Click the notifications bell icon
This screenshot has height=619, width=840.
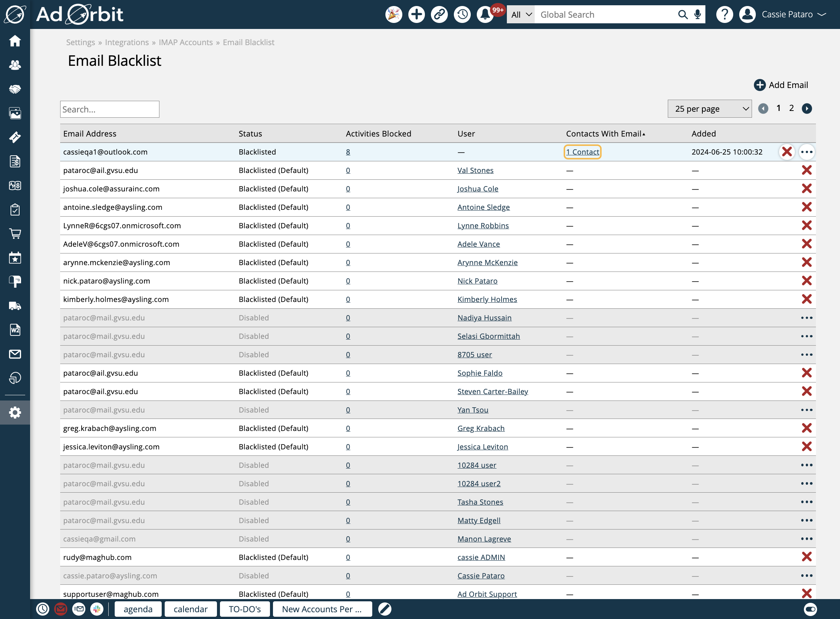point(485,15)
